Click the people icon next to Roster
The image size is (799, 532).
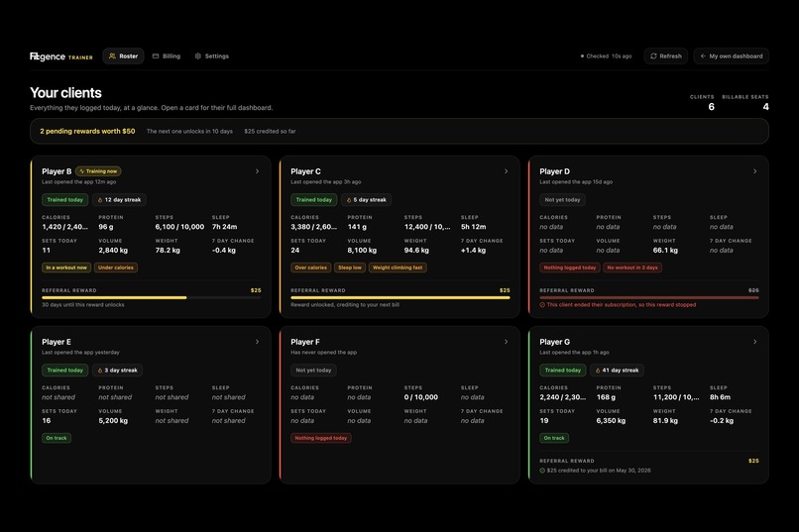click(112, 56)
